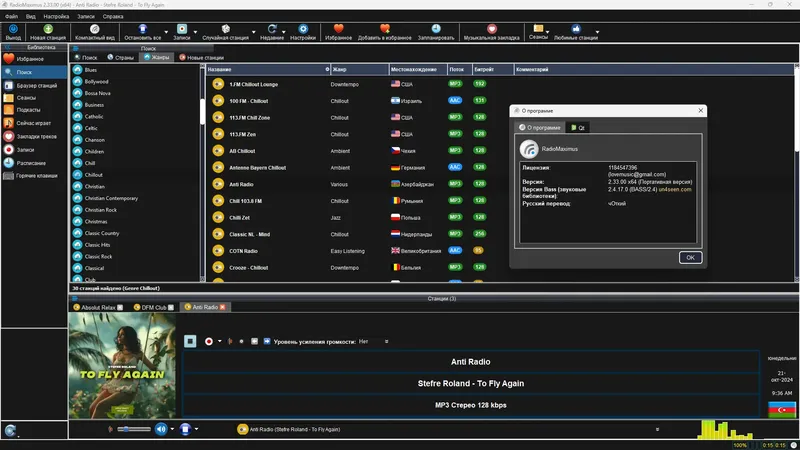Open Любимые станции thumbs-up icon
This screenshot has height=450, width=800.
point(576,30)
